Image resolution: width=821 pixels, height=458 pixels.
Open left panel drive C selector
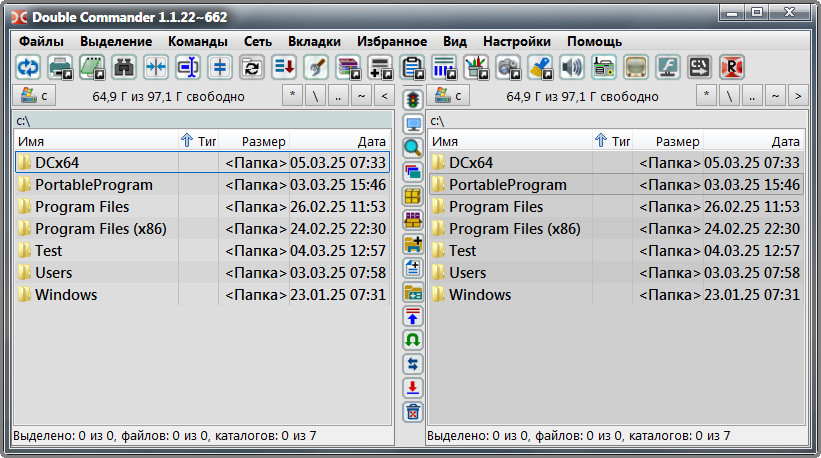tap(34, 96)
